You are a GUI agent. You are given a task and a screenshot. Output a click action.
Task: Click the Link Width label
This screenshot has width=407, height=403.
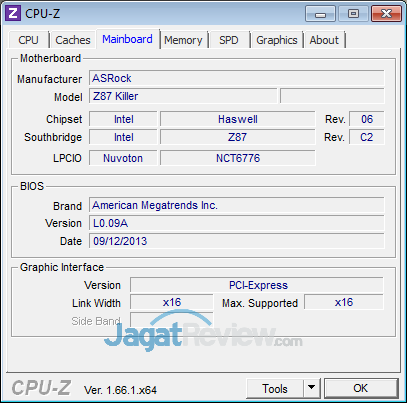coord(96,303)
